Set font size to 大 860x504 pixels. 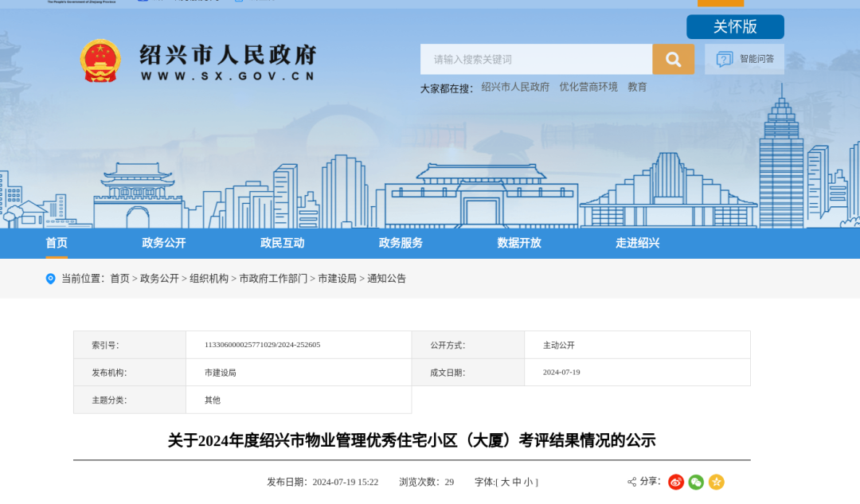(505, 483)
